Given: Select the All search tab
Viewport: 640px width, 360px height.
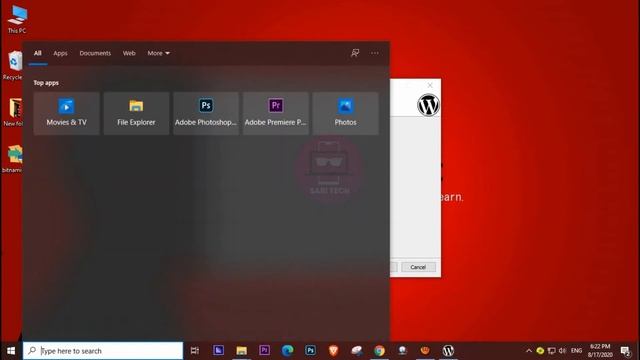Looking at the screenshot, I should pyautogui.click(x=38, y=53).
